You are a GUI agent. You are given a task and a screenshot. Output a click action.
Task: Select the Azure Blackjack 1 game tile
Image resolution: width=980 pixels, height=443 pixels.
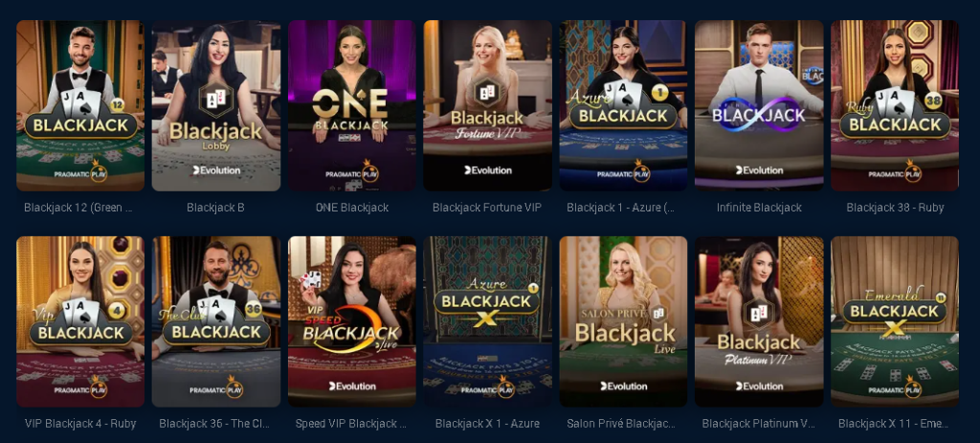623,105
